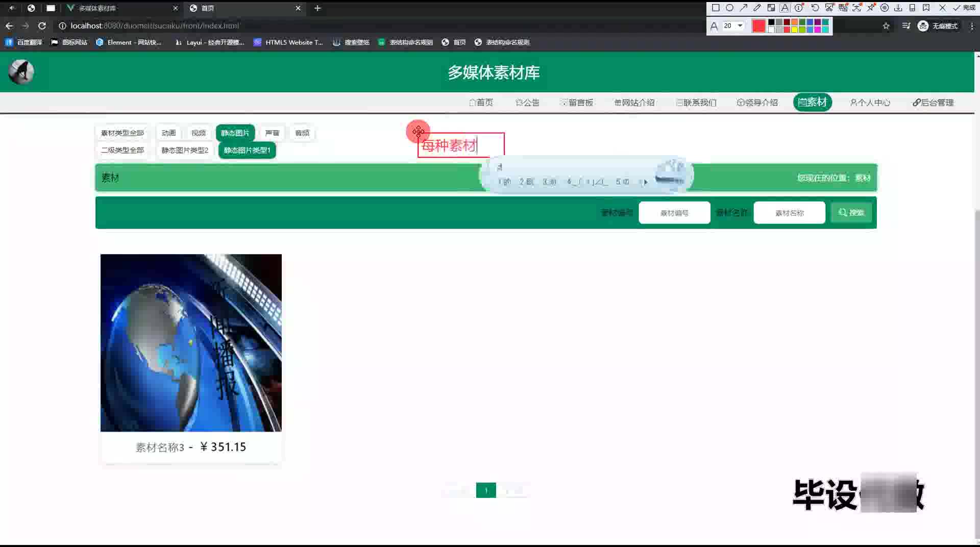
Task: Go back with browser back arrow
Action: click(9, 26)
